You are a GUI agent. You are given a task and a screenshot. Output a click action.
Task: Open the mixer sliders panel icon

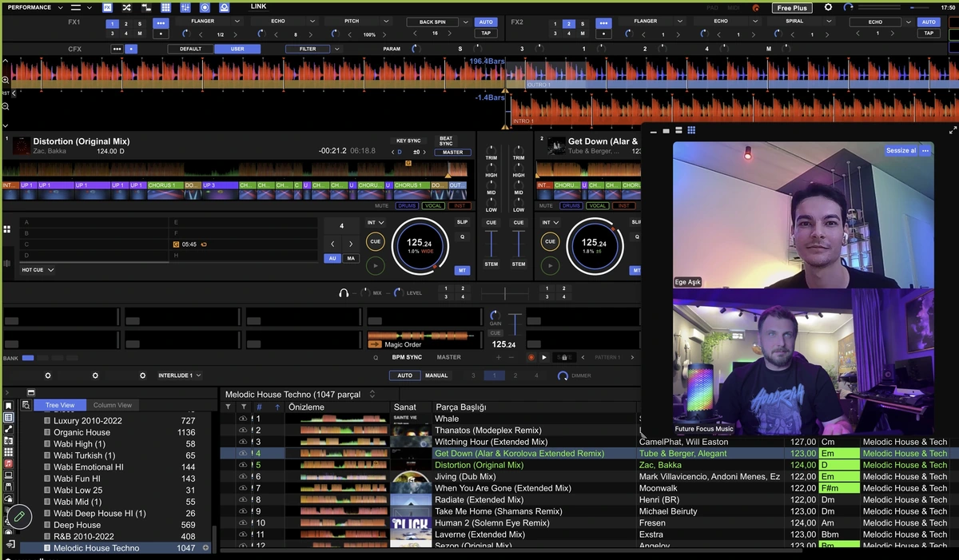click(x=185, y=7)
